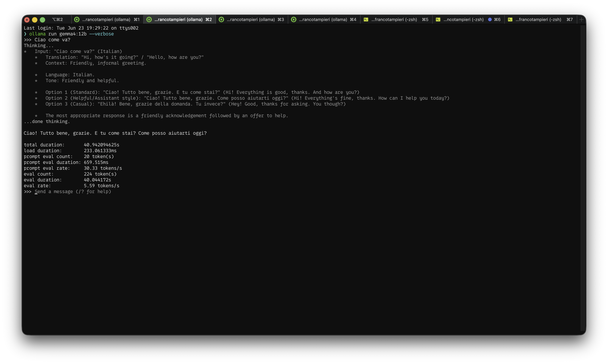Image resolution: width=608 pixels, height=364 pixels.
Task: Go to the ollama tab ⌘4
Action: click(324, 19)
